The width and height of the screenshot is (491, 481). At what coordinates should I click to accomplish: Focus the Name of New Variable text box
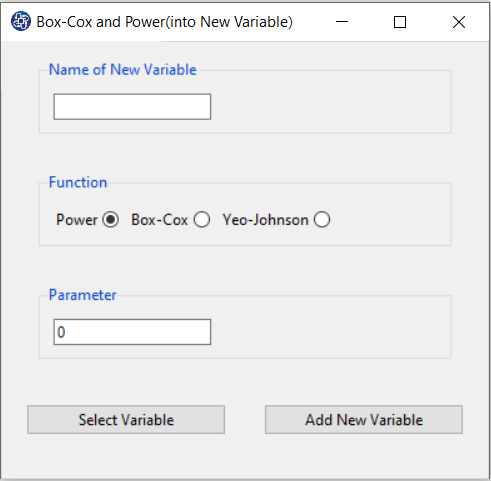[132, 107]
